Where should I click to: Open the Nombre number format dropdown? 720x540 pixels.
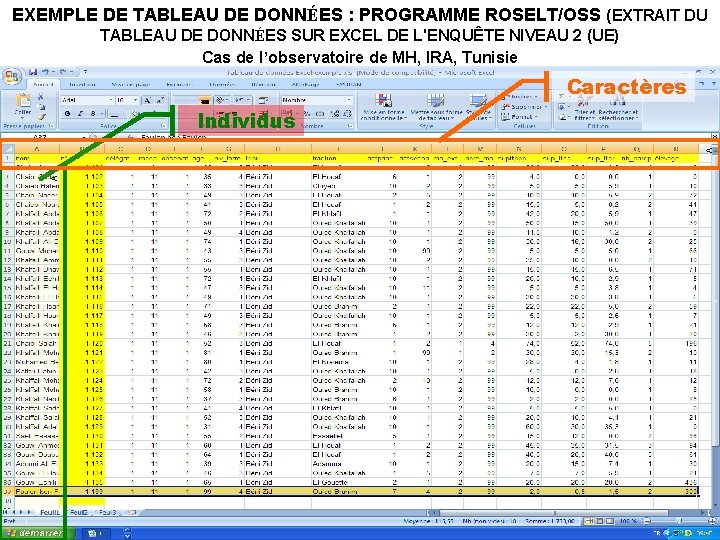tap(349, 100)
